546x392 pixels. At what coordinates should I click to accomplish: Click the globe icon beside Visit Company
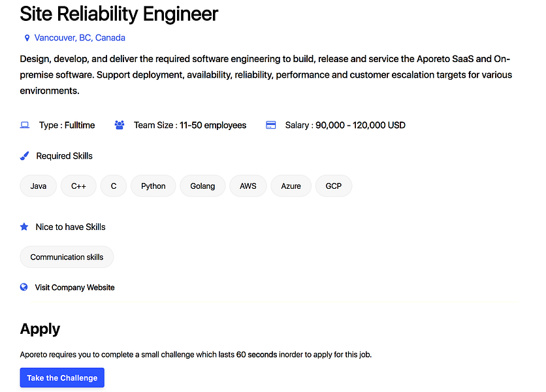pos(24,287)
